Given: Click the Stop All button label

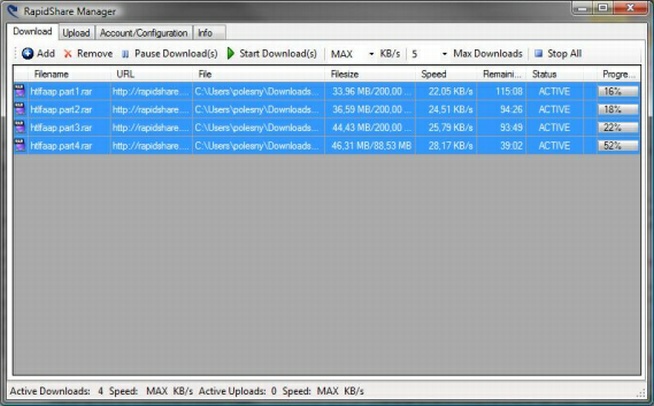Looking at the screenshot, I should (564, 53).
